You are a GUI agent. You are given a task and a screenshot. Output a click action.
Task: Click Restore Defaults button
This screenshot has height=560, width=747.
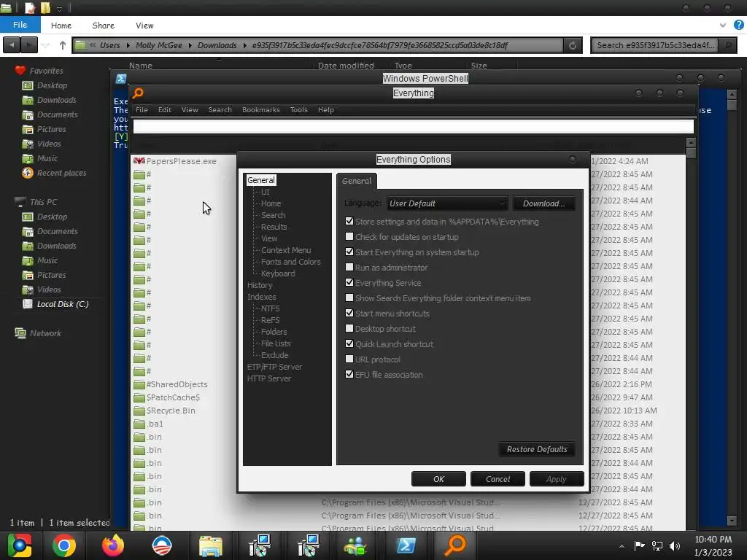(x=537, y=449)
